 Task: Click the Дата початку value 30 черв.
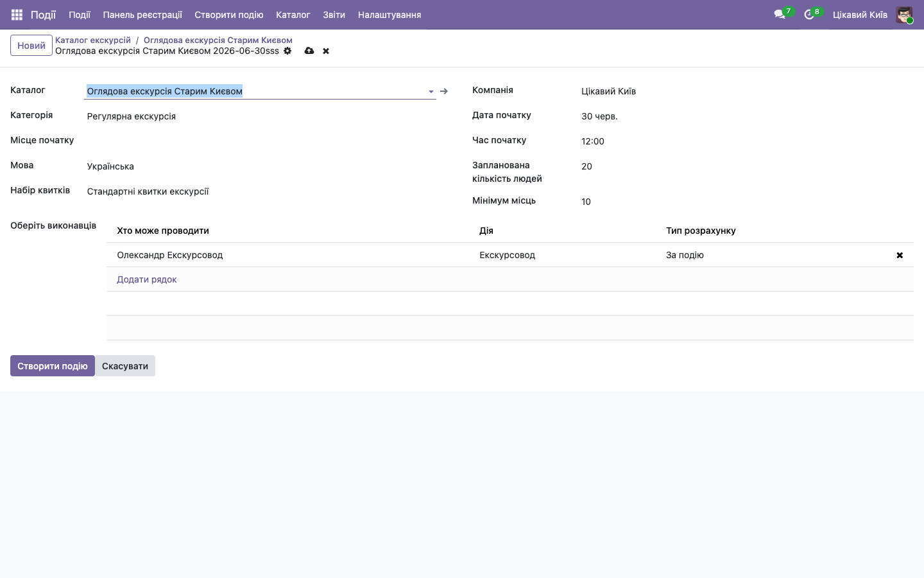599,116
